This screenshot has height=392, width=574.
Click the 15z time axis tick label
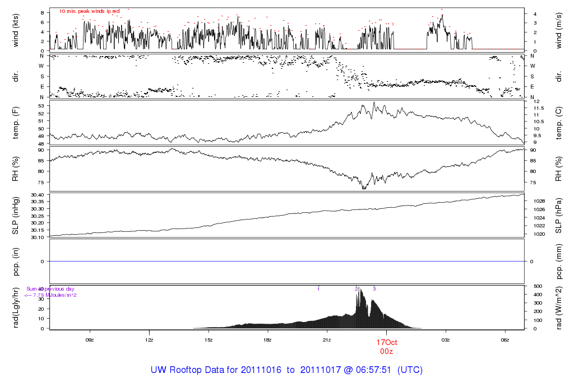[209, 340]
